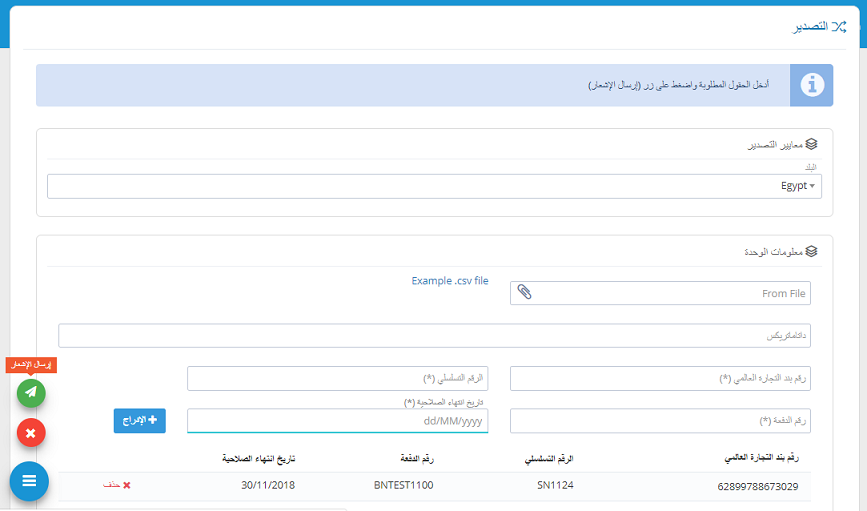Click the dd/MM/yyyy expiry date field
Screen dimensions: 867x511
pos(337,421)
